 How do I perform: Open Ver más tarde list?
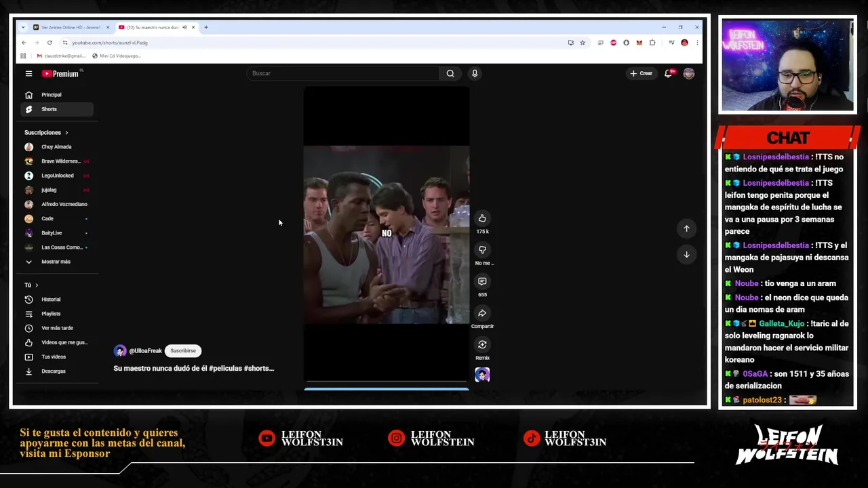pyautogui.click(x=58, y=328)
